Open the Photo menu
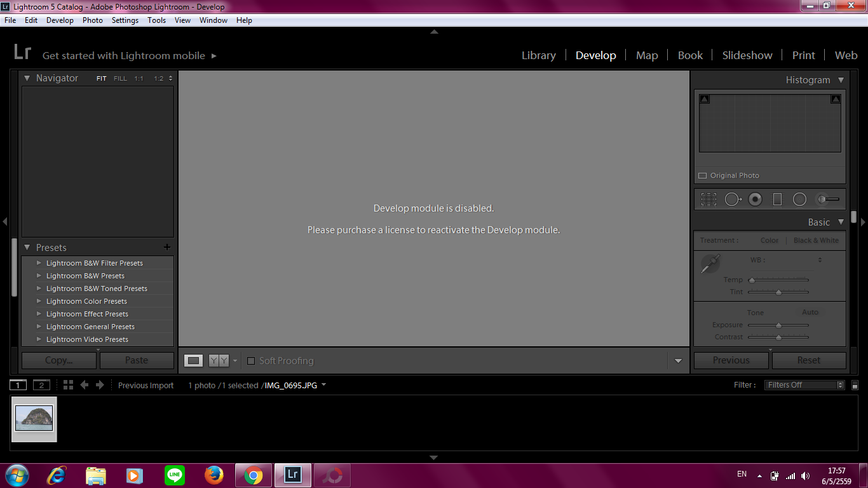 (92, 20)
